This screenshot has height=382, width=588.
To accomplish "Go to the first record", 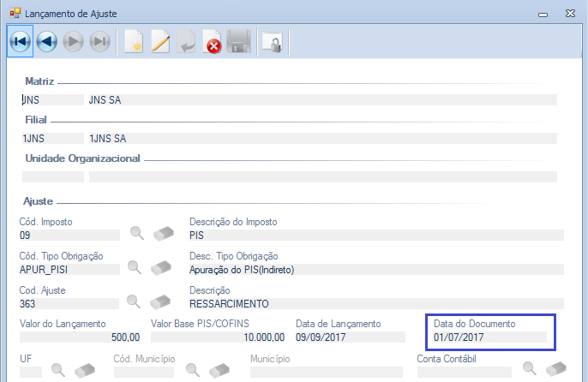I will tap(20, 41).
